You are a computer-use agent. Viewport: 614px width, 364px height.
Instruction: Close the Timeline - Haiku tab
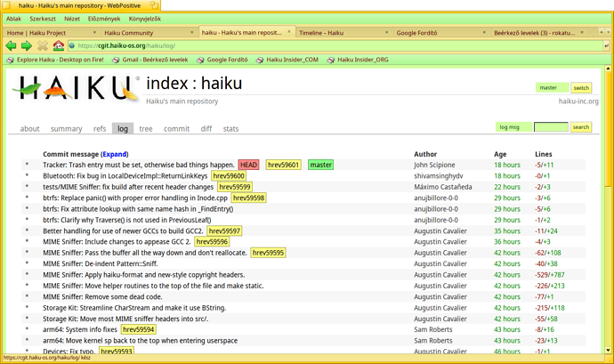(386, 33)
